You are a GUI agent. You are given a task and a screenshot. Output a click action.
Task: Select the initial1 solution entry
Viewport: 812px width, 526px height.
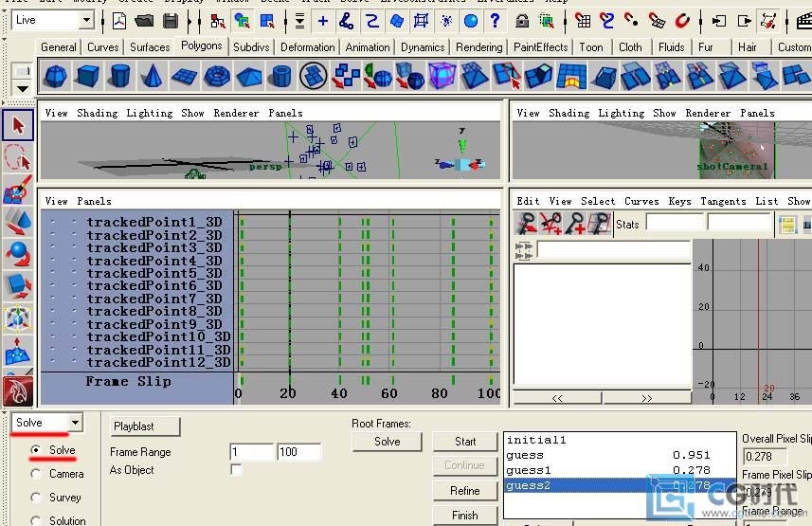(620, 440)
